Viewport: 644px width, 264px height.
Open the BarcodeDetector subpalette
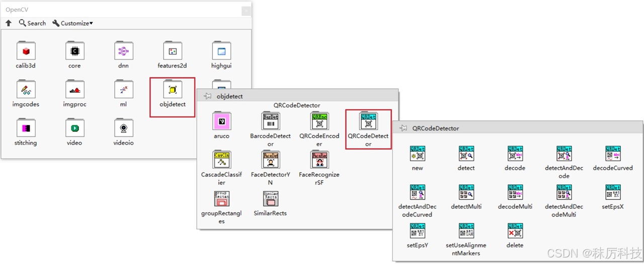tap(270, 121)
